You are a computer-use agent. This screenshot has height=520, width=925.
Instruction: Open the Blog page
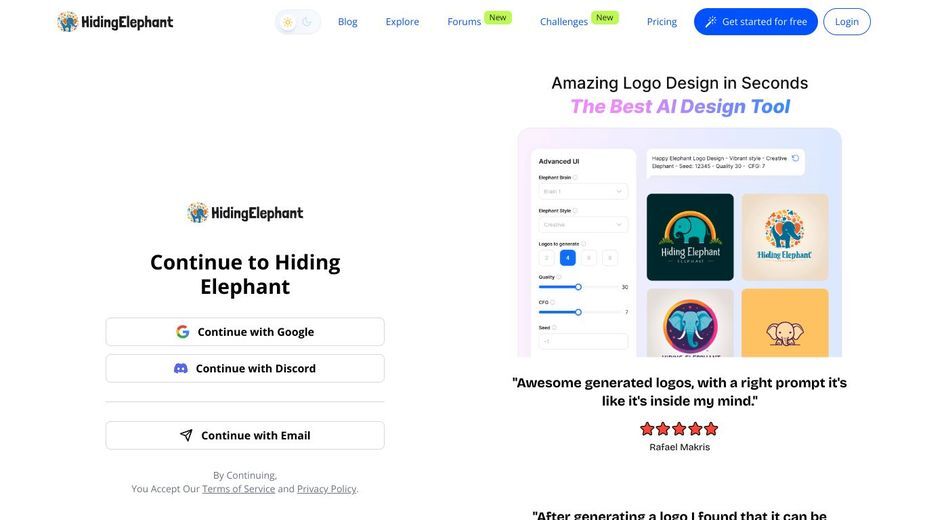[x=347, y=22]
